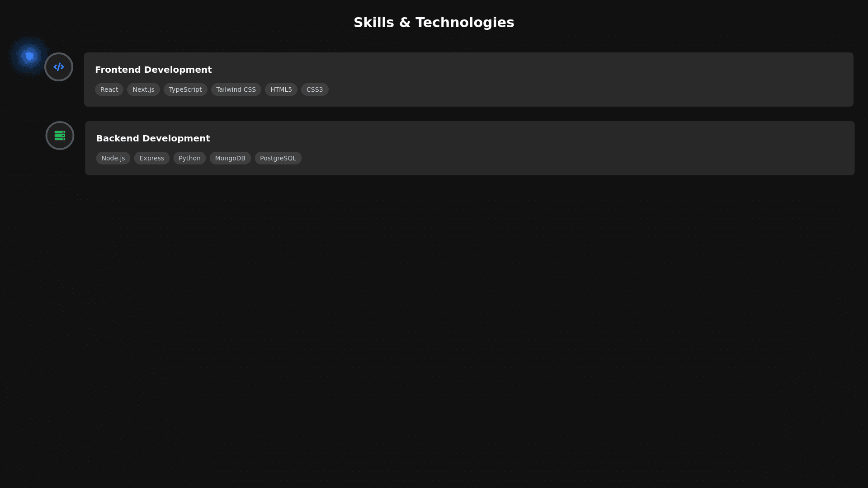The height and width of the screenshot is (488, 868).
Task: Select the React skill tag
Action: pos(109,89)
